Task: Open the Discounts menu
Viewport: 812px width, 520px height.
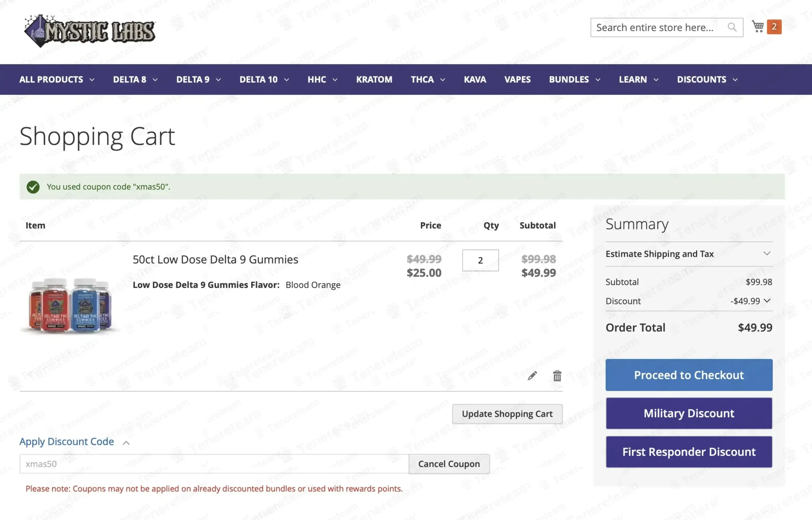Action: (x=707, y=79)
